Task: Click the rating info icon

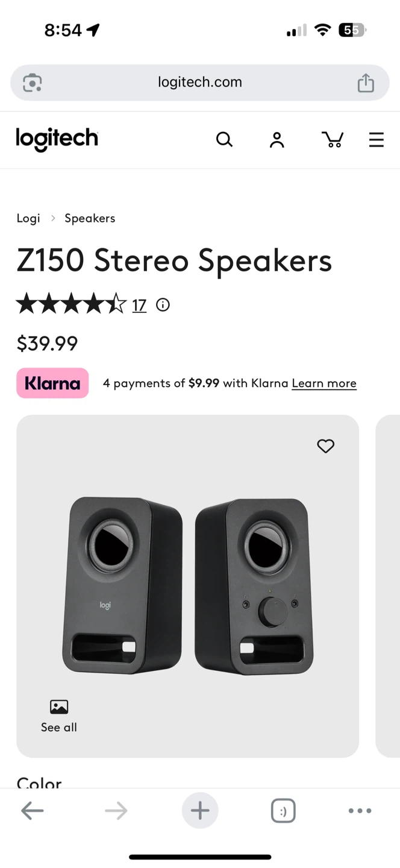Action: click(163, 305)
